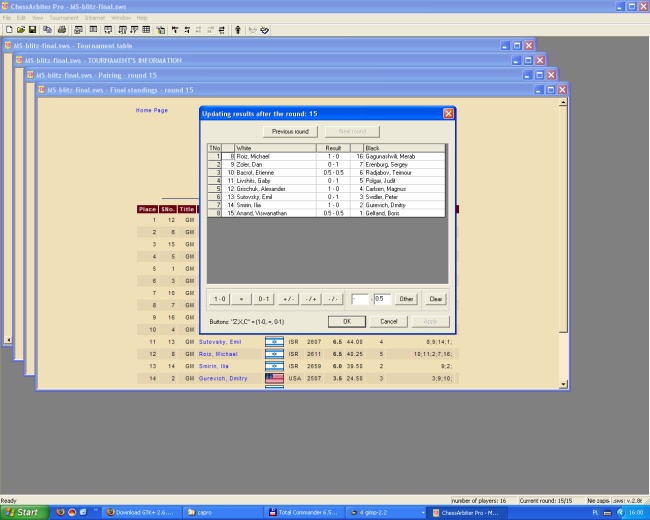Viewport: 650px width, 520px height.
Task: Select row Livshits, Gaby in results table
Action: (326, 181)
